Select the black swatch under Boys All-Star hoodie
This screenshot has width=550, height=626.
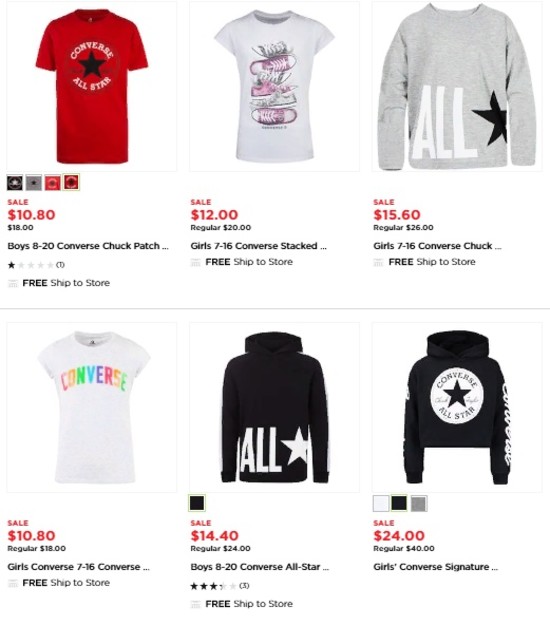[x=197, y=503]
